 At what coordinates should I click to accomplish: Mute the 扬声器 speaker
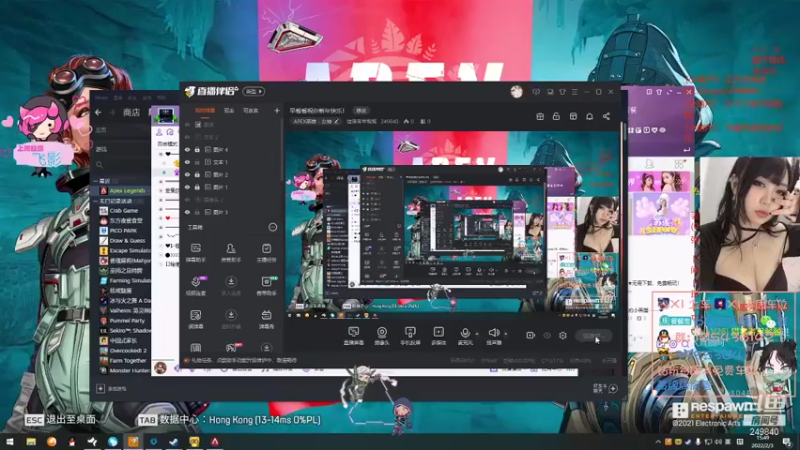[x=493, y=336]
